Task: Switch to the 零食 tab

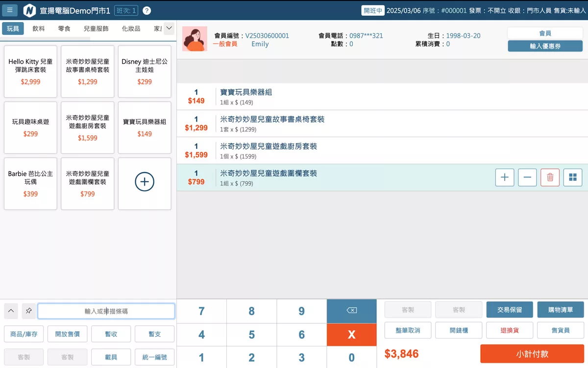Action: tap(64, 28)
